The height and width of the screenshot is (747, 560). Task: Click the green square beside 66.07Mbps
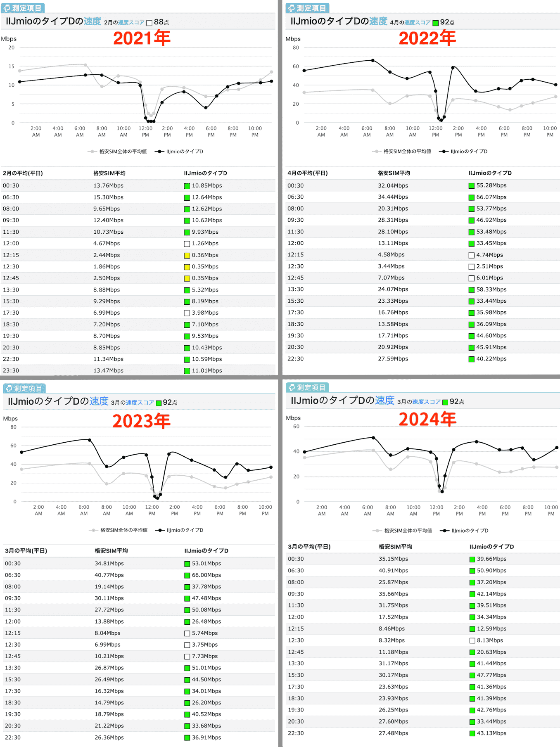point(472,197)
